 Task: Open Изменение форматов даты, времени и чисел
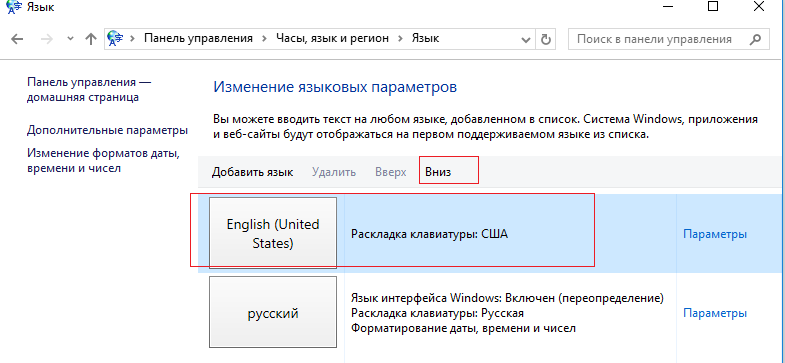click(103, 160)
